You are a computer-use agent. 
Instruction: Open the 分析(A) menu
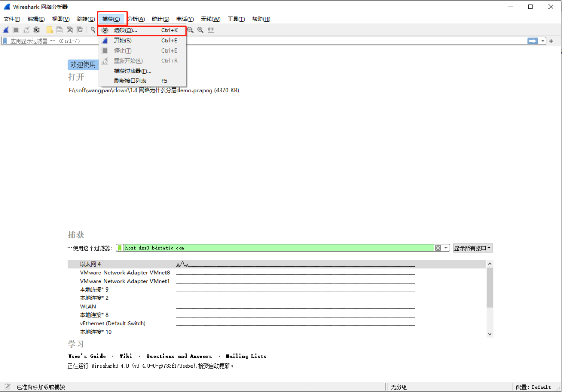(136, 19)
